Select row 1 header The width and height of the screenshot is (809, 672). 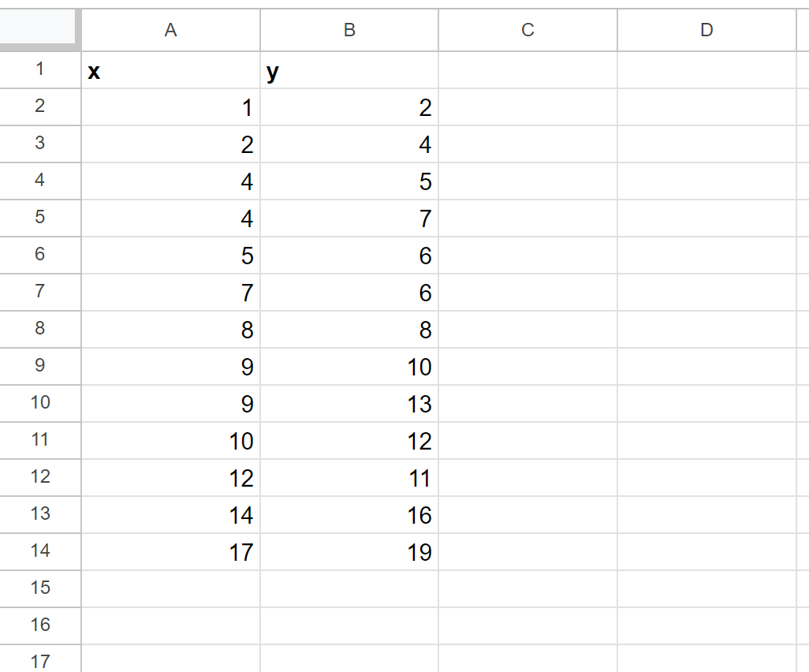pos(40,69)
